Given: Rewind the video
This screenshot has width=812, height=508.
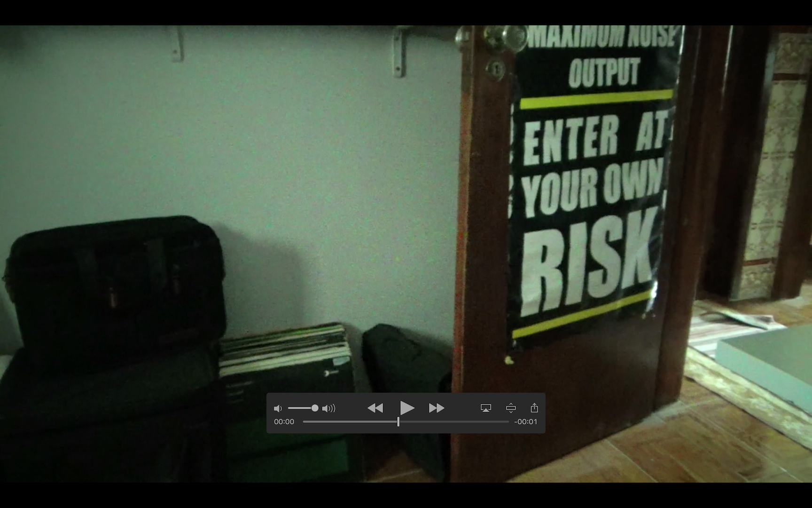Looking at the screenshot, I should [375, 408].
